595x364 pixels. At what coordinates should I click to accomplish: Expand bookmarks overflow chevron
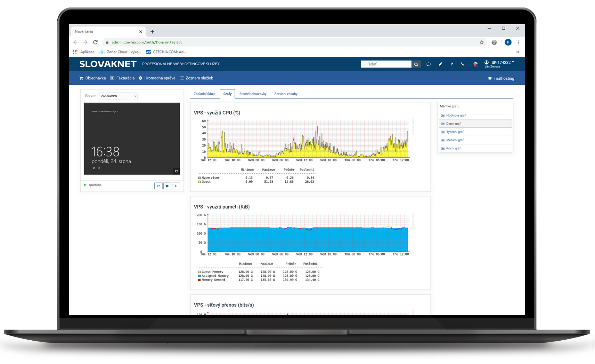click(518, 52)
